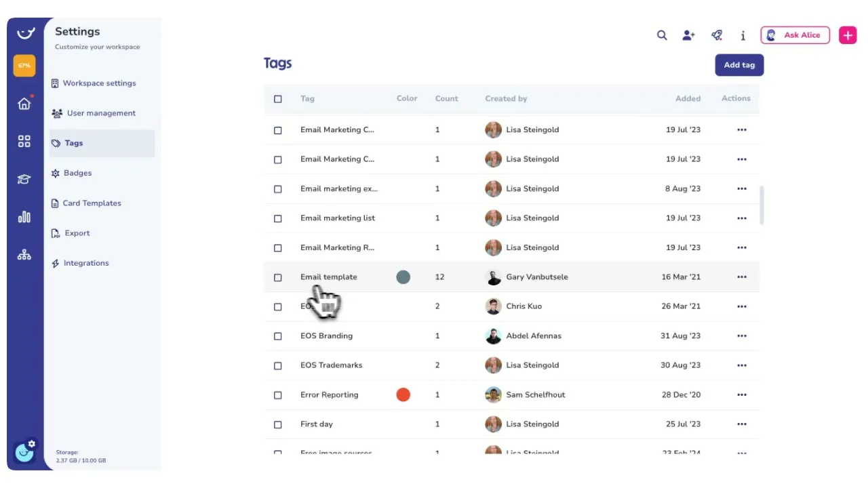Click Gary Vanbutsele in Created by column
868x488 pixels.
click(537, 277)
